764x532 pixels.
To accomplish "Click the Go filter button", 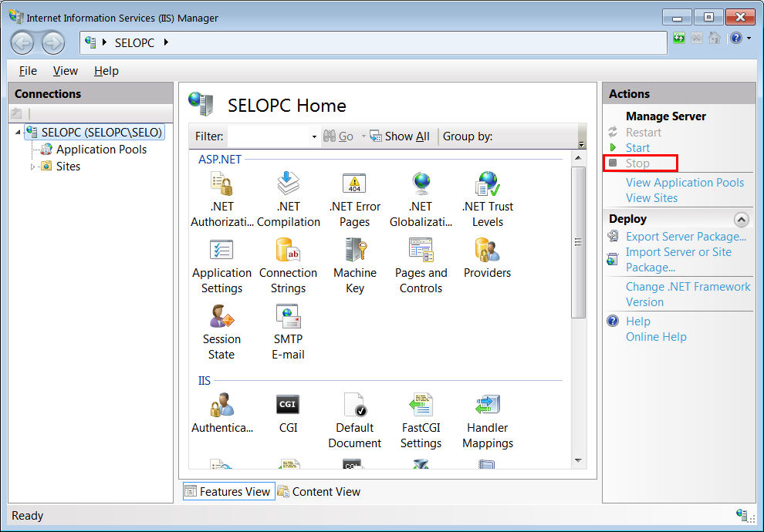I will [339, 136].
